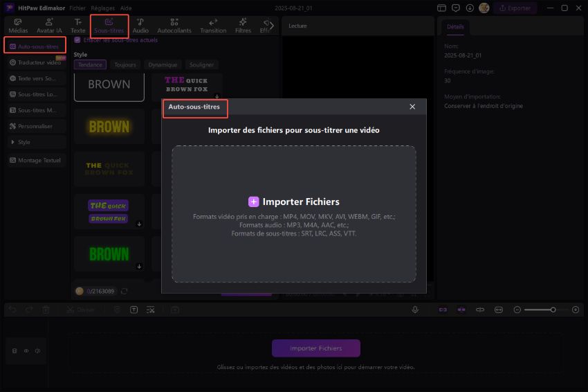Select the Sous-titres toolbar tab
The image size is (588, 392).
[x=109, y=26]
